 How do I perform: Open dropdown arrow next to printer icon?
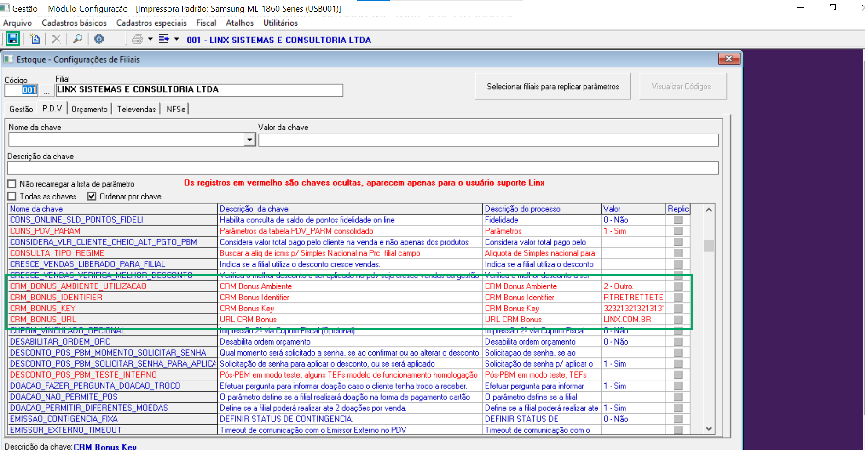[x=150, y=39]
